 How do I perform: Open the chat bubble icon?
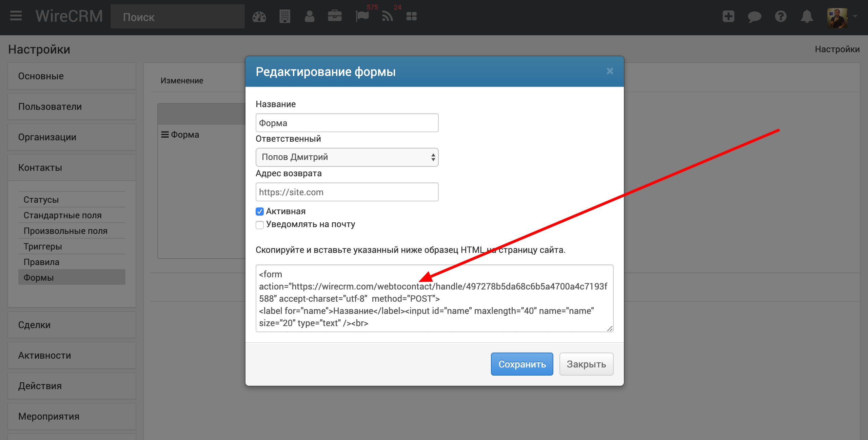754,17
